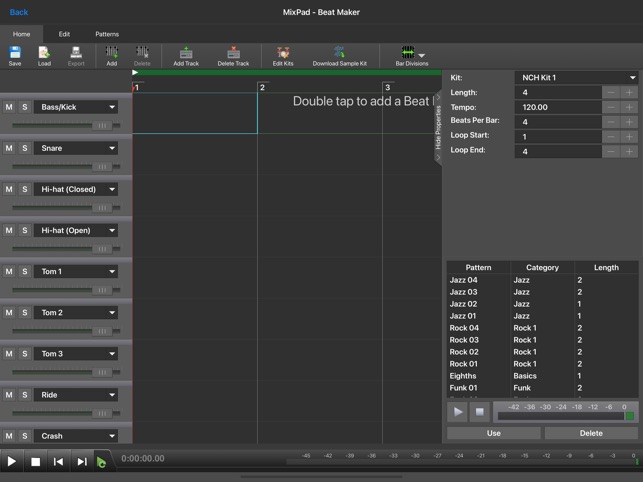Click the Use pattern button
643x482 pixels.
coord(494,433)
